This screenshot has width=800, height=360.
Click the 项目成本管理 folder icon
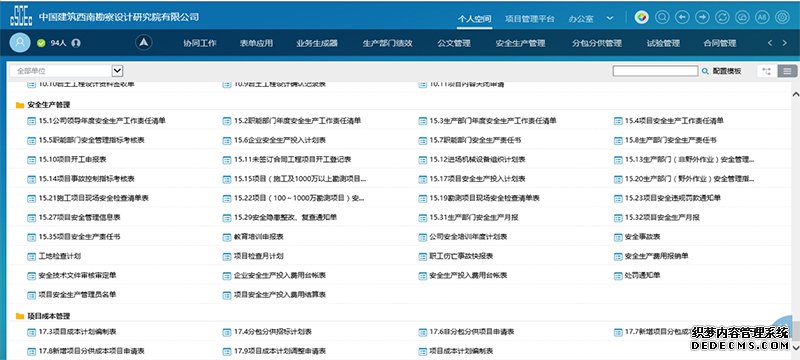coord(20,316)
